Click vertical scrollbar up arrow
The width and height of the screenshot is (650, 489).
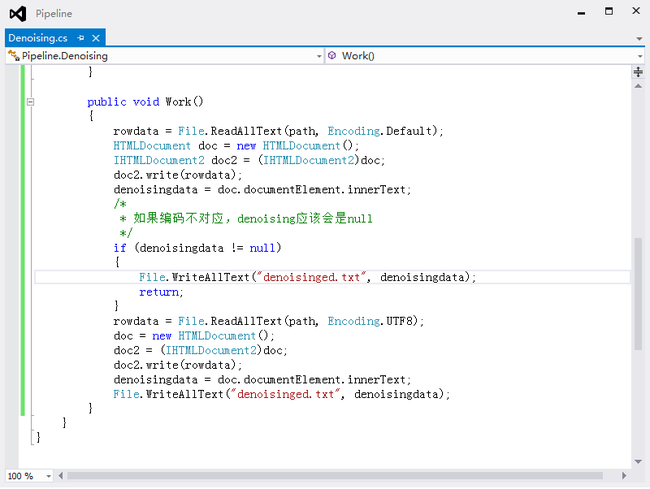pos(638,86)
